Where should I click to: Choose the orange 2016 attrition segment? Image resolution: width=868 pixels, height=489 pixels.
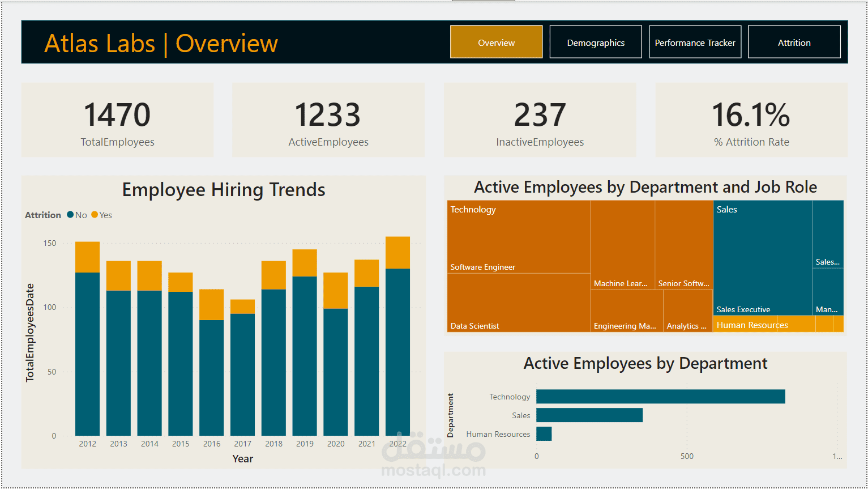212,305
